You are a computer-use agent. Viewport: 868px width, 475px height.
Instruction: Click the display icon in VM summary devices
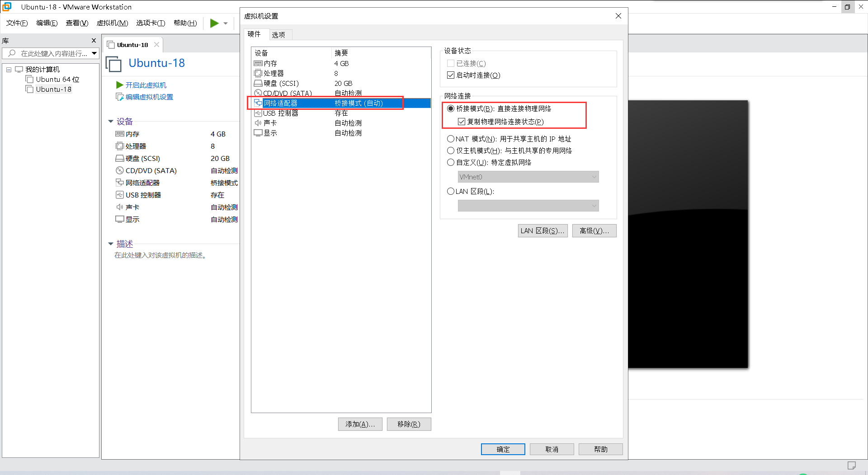click(120, 219)
